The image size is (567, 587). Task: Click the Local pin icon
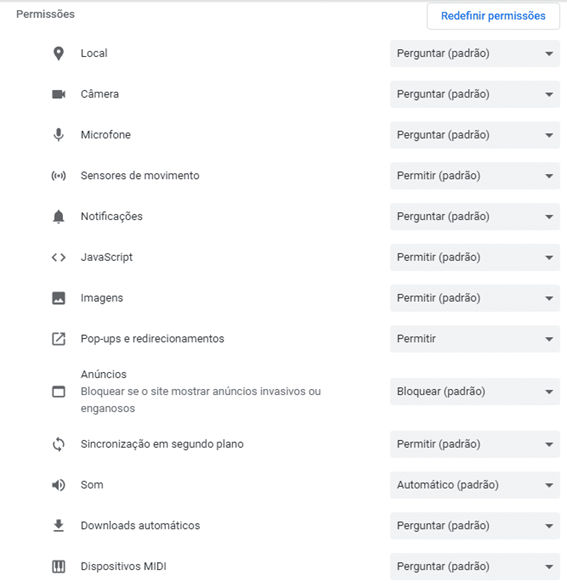point(58,54)
